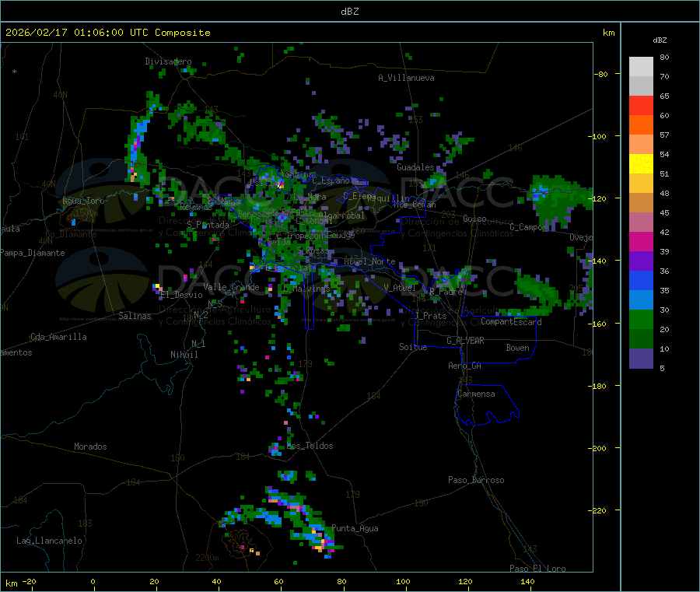Click the 'R_Padre' location label
This screenshot has height=592, width=700.
(x=446, y=292)
